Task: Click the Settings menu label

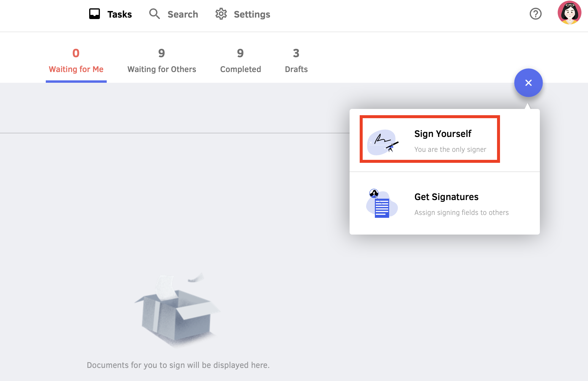Action: click(252, 14)
